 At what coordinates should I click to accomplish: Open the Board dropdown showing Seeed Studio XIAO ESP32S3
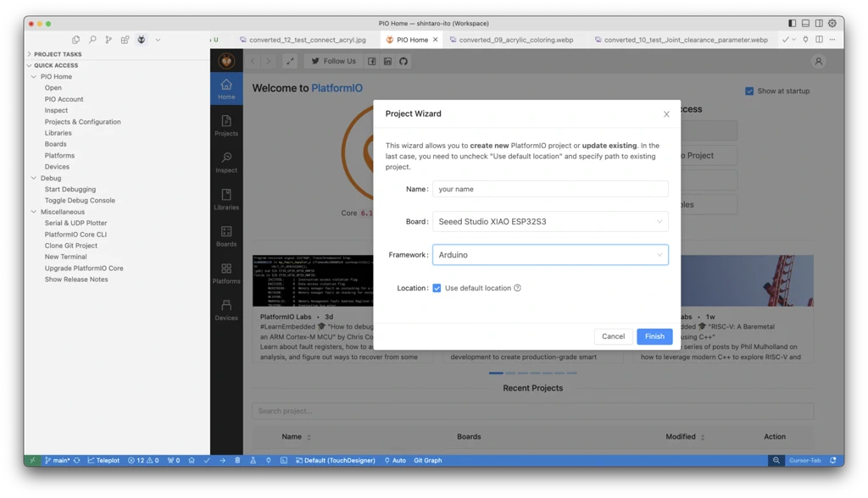550,222
